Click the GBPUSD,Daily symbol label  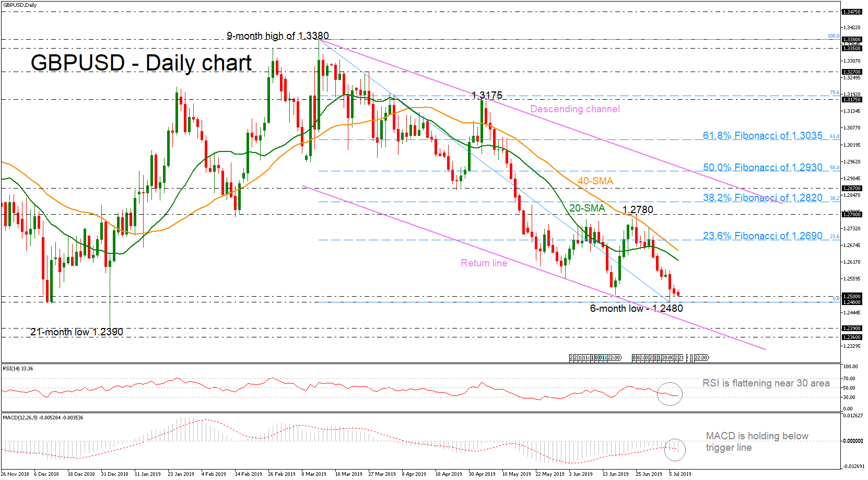[20, 5]
